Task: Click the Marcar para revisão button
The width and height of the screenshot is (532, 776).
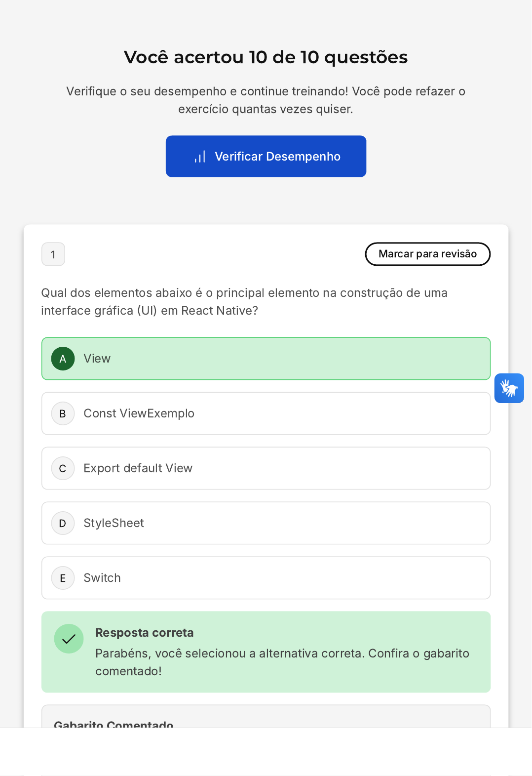Action: 427,254
